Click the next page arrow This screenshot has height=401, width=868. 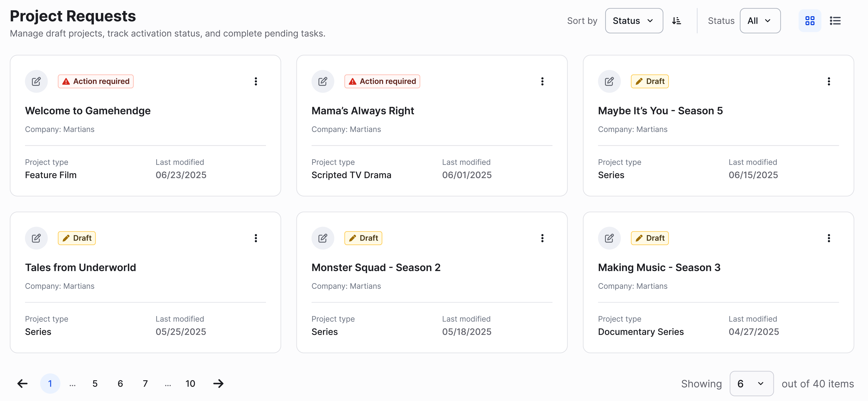(x=218, y=384)
